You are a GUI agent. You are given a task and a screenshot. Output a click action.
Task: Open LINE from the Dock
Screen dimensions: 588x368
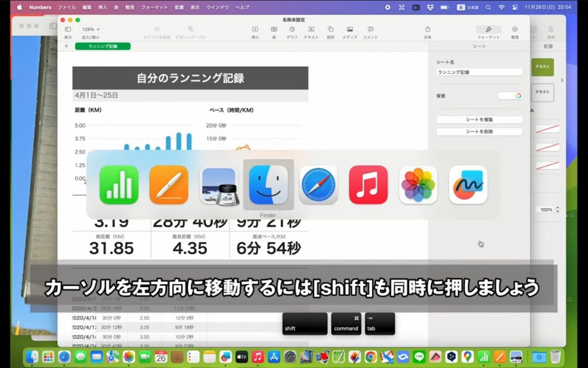click(419, 356)
